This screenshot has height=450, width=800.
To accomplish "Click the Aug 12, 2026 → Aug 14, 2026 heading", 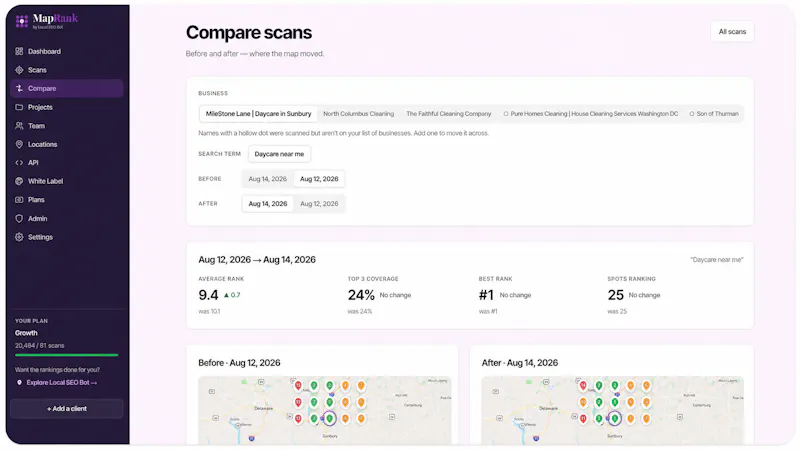I will (x=257, y=260).
